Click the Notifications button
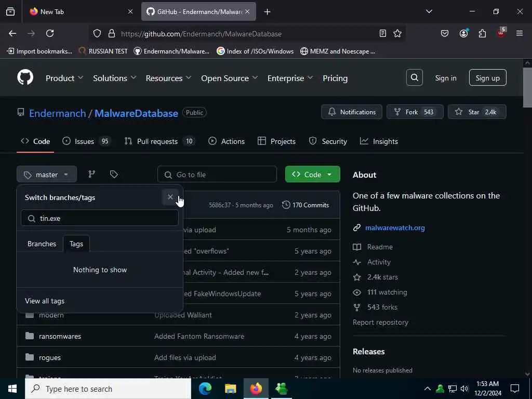 (352, 112)
